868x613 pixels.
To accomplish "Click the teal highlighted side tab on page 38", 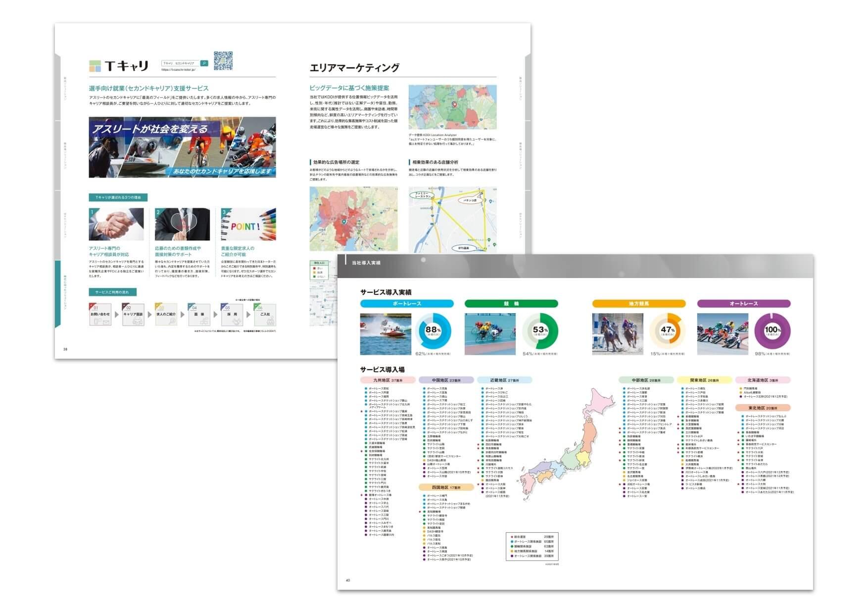I will [x=57, y=294].
